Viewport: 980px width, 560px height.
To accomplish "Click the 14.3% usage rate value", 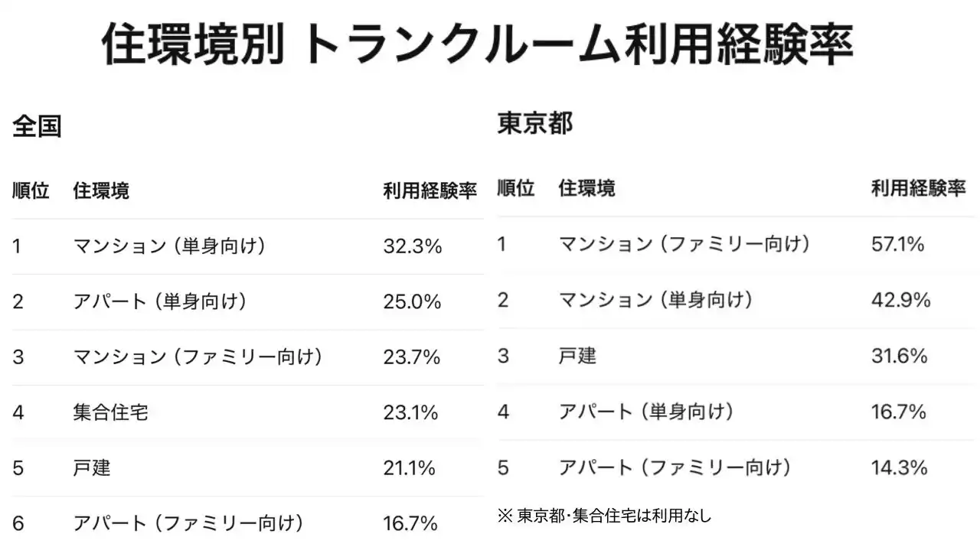I will [899, 467].
